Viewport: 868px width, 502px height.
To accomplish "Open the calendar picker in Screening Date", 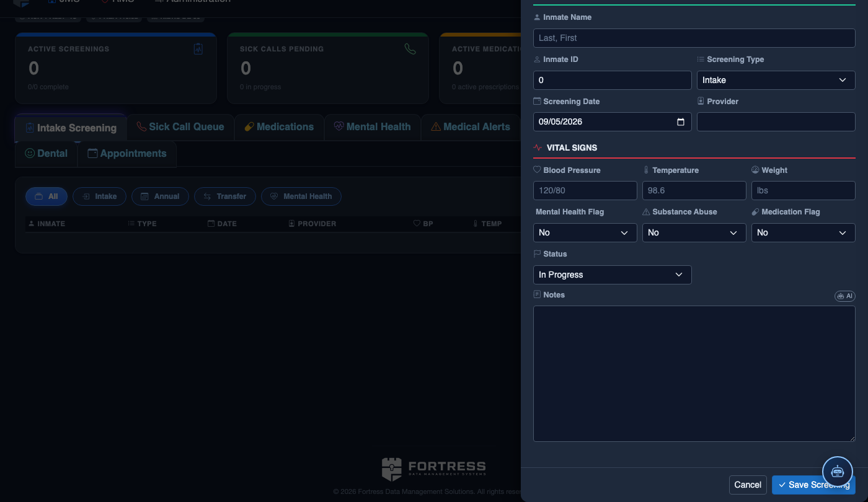I will coord(680,122).
